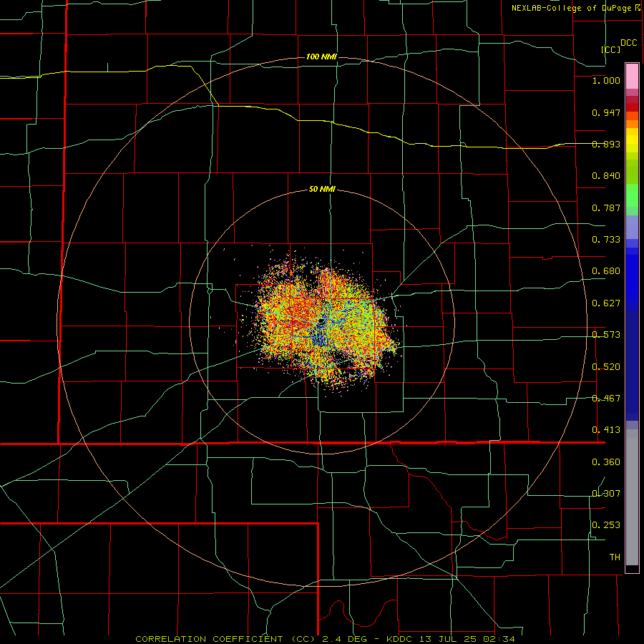Select the 0.467 color scale value
The width and height of the screenshot is (644, 644).
tap(606, 399)
